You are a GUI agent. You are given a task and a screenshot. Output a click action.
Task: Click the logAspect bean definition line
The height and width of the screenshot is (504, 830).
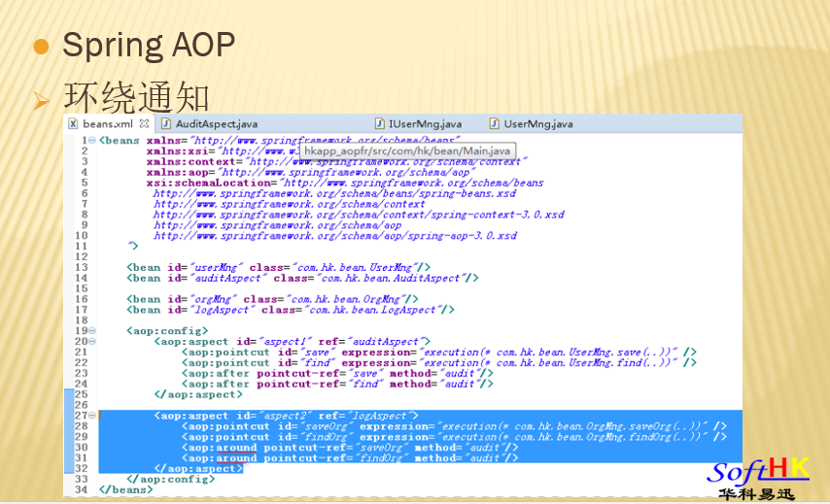pos(290,310)
